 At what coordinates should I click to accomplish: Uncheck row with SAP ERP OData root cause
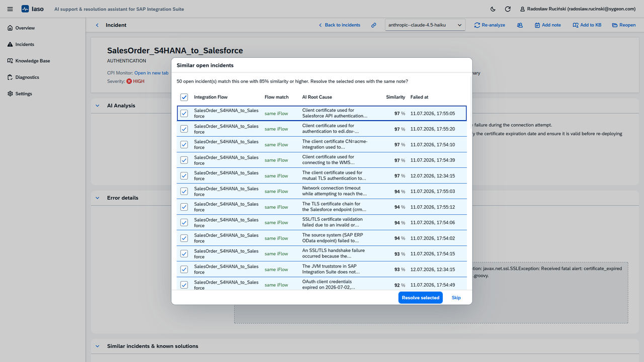[x=184, y=238]
